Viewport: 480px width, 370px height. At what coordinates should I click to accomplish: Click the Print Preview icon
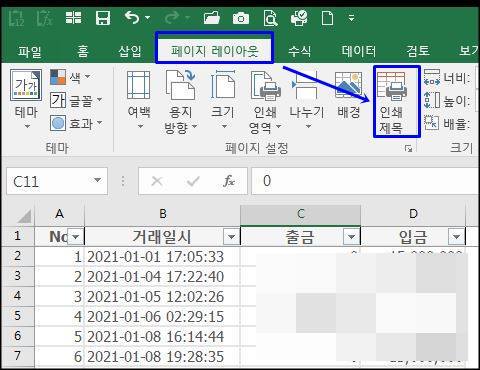(x=271, y=18)
